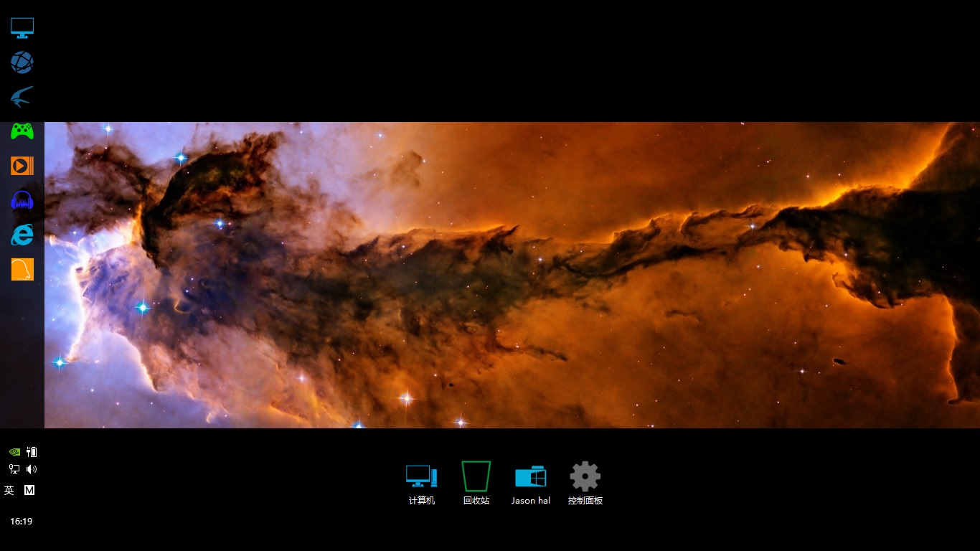Open the 16:19 clock in taskbar
The height and width of the screenshot is (551, 980).
tap(21, 522)
